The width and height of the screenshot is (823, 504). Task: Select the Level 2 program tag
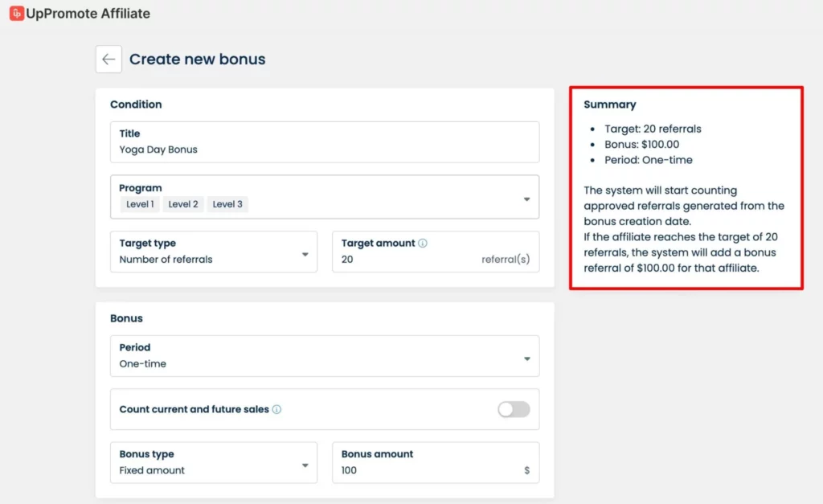pyautogui.click(x=183, y=204)
